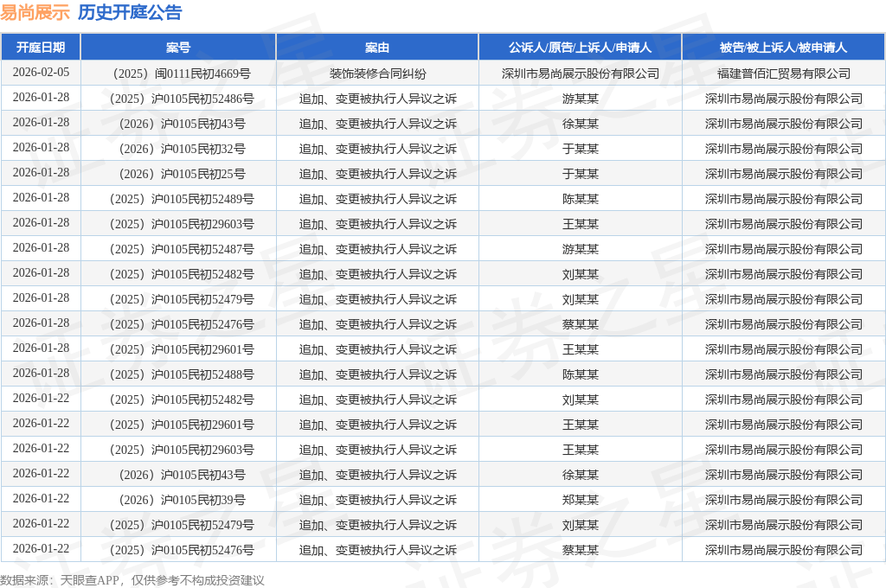The image size is (886, 588).
Task: Select case number (2026)沪0105民初32号
Action: tap(178, 149)
